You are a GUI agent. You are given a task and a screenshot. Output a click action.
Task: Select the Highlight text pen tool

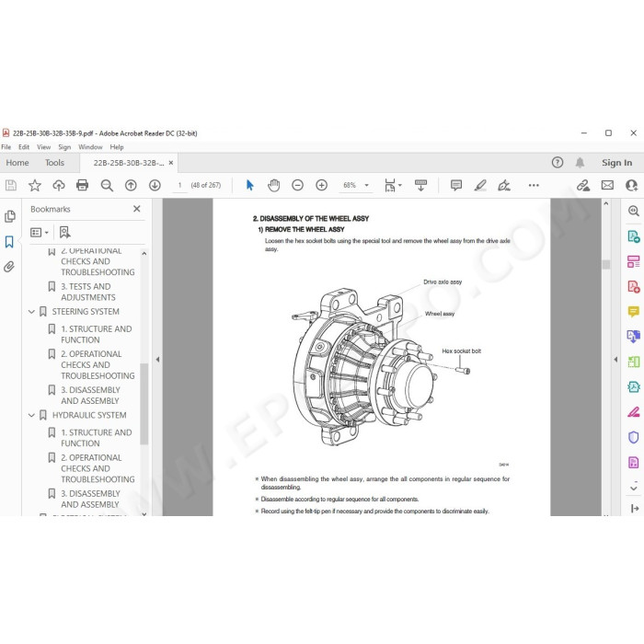(480, 185)
